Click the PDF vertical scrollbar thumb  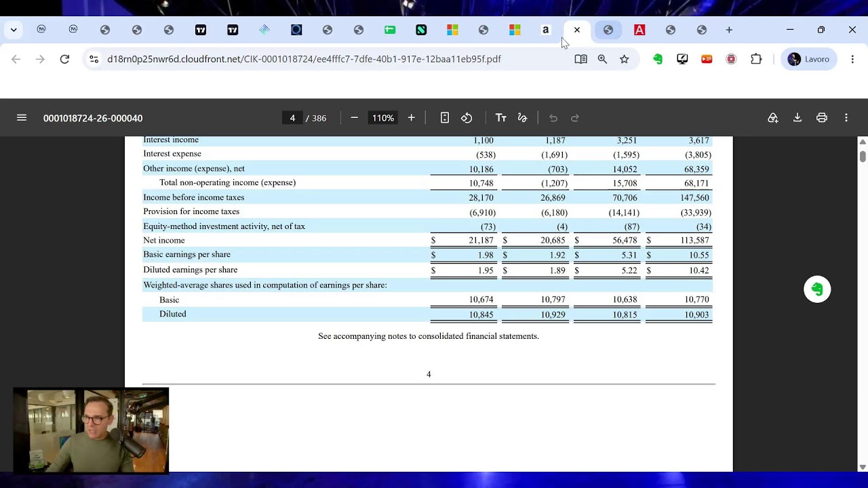click(x=863, y=157)
